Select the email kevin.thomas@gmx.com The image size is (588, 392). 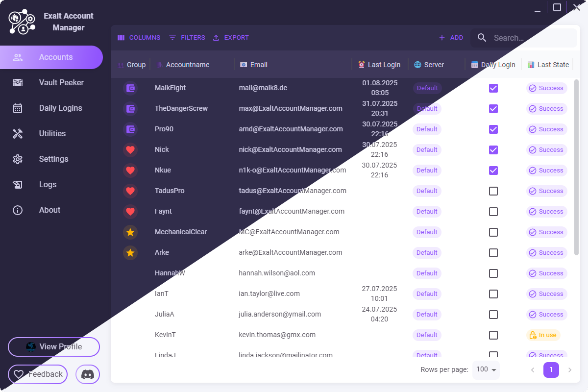(277, 335)
